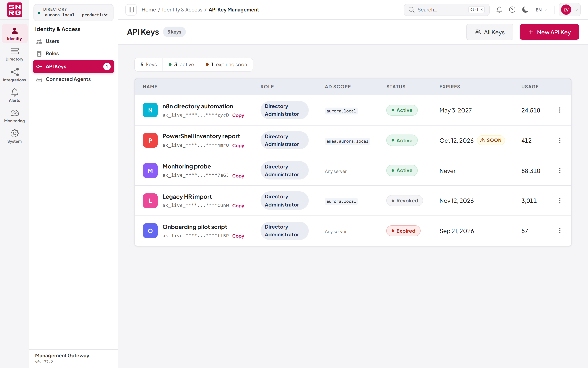Image resolution: width=588 pixels, height=368 pixels.
Task: Open the Identity section in the rail
Action: coord(14,34)
